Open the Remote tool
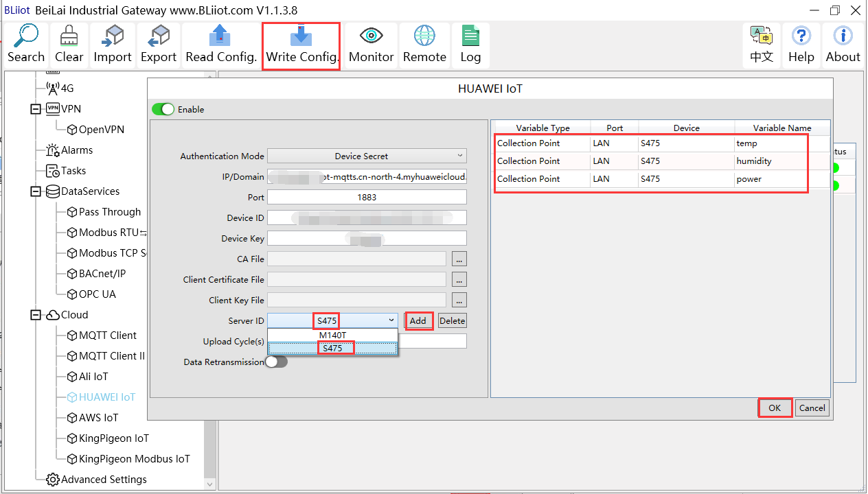The height and width of the screenshot is (494, 868). tap(424, 45)
